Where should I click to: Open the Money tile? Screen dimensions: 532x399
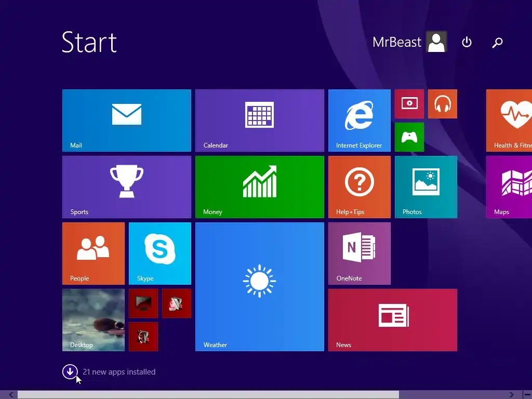[260, 187]
